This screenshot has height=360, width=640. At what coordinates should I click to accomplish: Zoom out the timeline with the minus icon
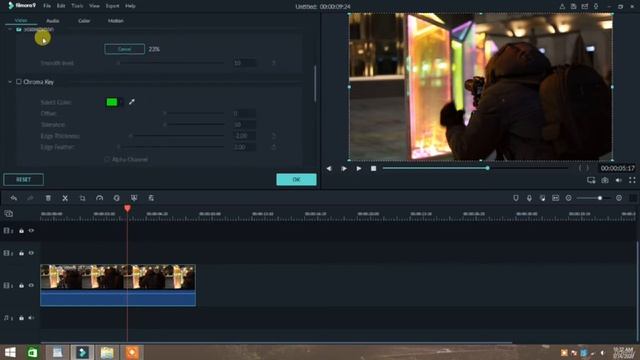(569, 198)
